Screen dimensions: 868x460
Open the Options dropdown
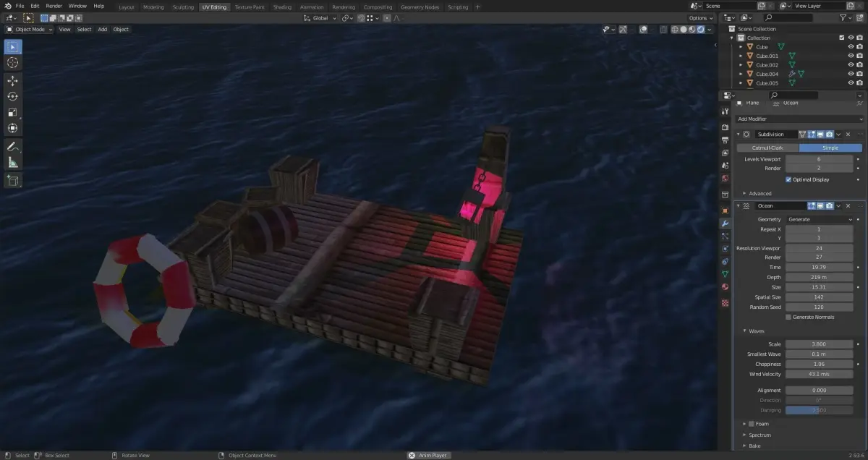tap(700, 18)
